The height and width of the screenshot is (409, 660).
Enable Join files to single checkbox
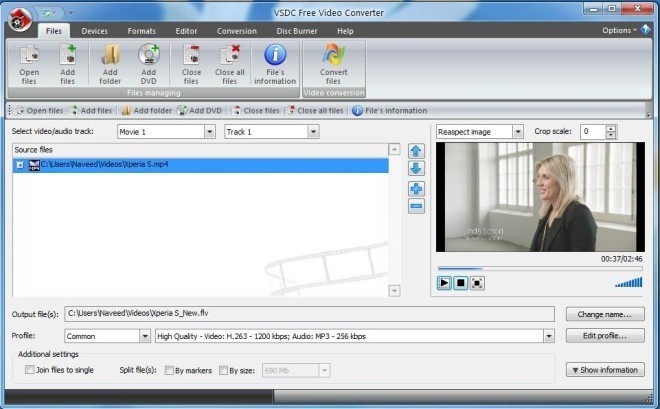tap(30, 370)
